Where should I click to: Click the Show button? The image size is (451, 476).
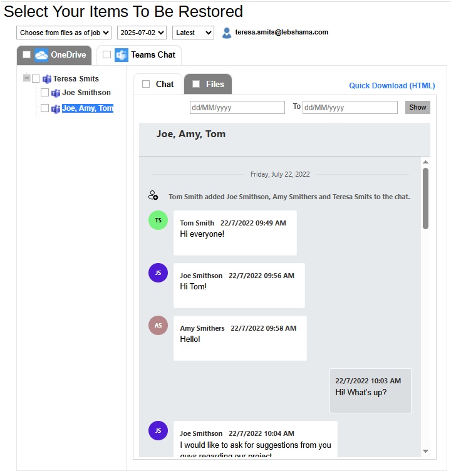[418, 107]
